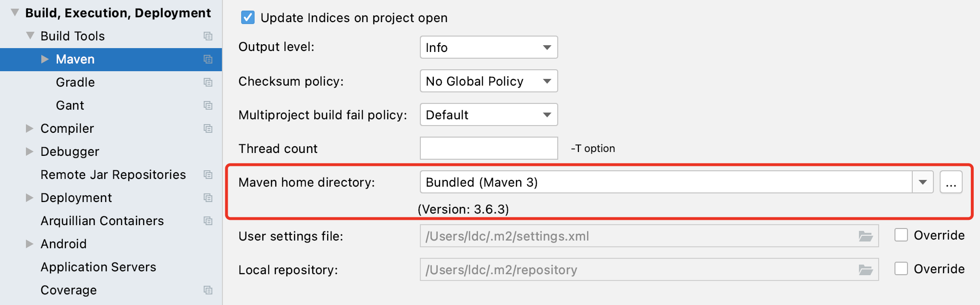980x305 pixels.
Task: Select Gradle in the settings tree
Action: pyautogui.click(x=75, y=82)
